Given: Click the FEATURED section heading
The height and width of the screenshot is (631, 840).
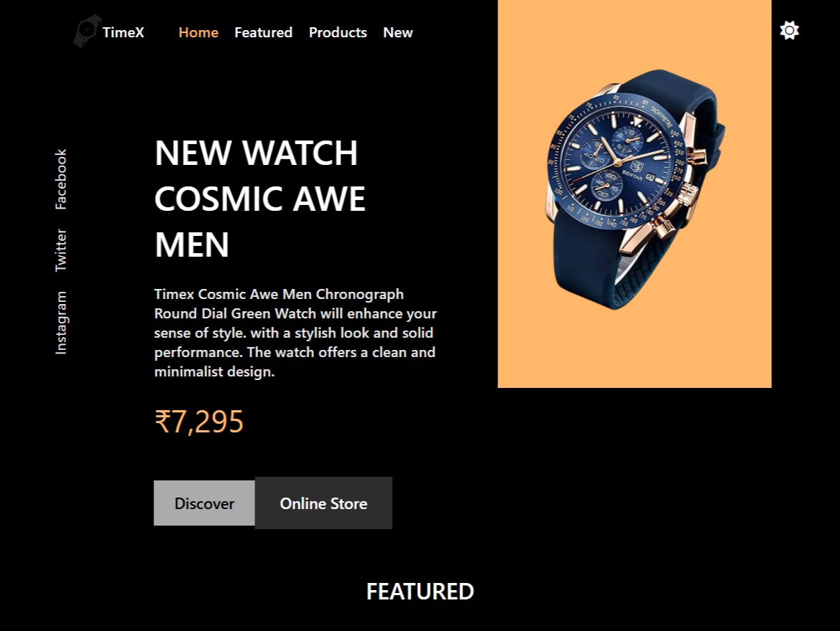Looking at the screenshot, I should [420, 592].
